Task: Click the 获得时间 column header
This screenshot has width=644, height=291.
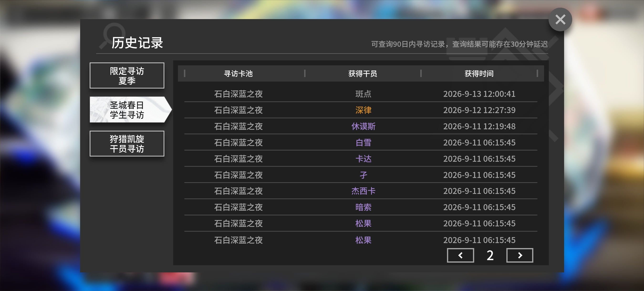Action: tap(479, 73)
